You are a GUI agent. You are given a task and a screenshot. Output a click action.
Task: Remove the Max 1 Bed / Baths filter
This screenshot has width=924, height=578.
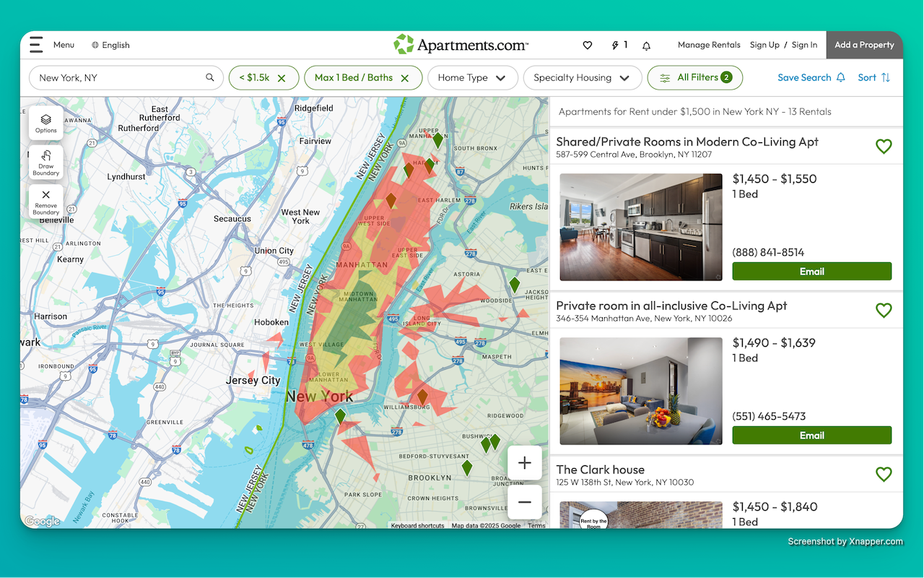405,78
